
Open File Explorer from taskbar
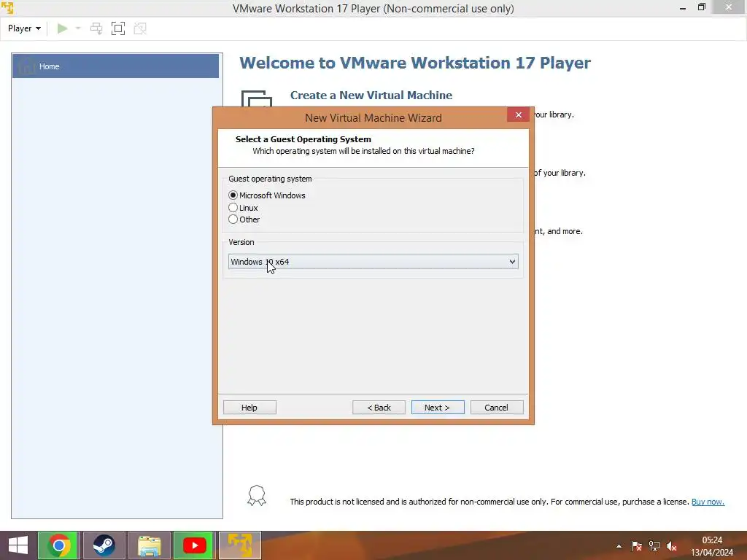pos(149,545)
